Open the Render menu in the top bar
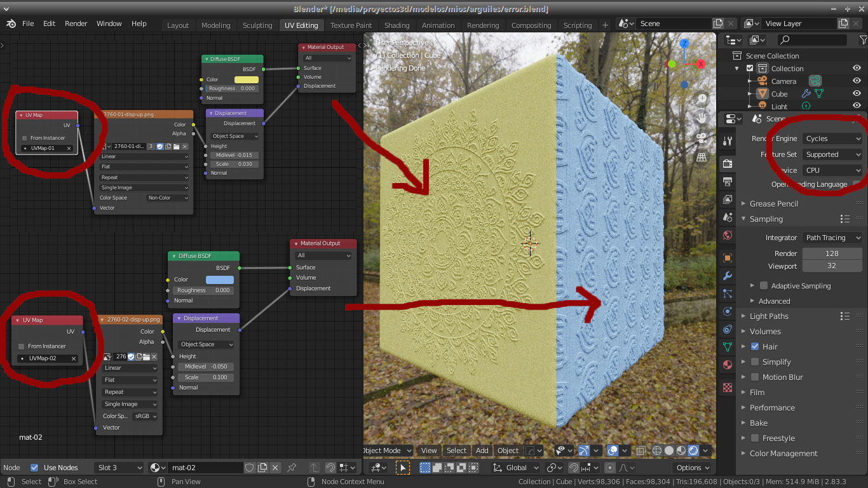The image size is (868, 488). 76,24
